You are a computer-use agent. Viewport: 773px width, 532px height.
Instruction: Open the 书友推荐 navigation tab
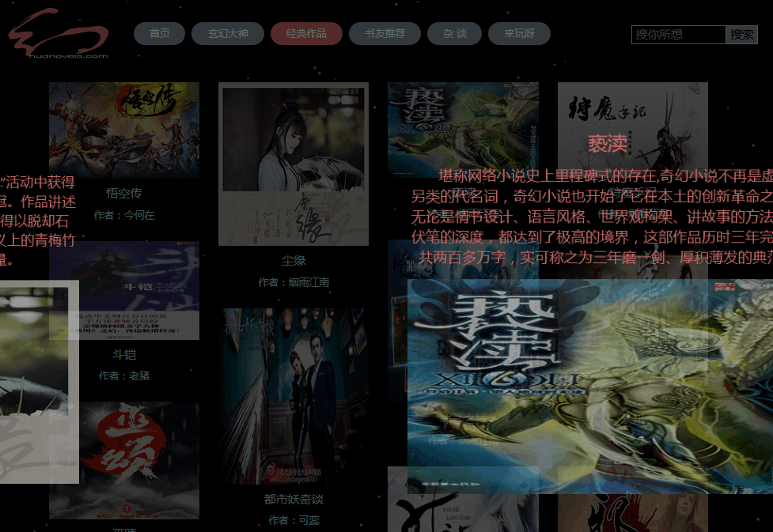tap(385, 33)
